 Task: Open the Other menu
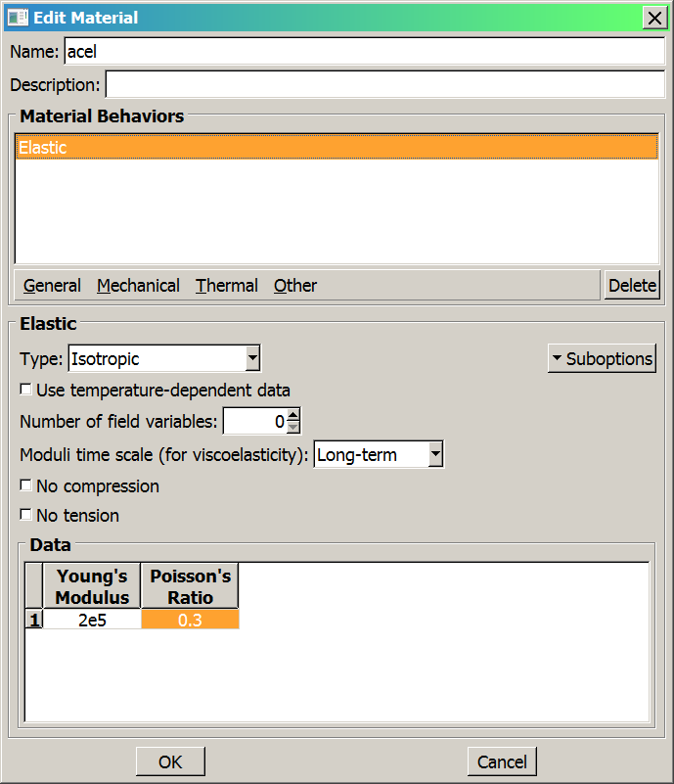click(295, 286)
